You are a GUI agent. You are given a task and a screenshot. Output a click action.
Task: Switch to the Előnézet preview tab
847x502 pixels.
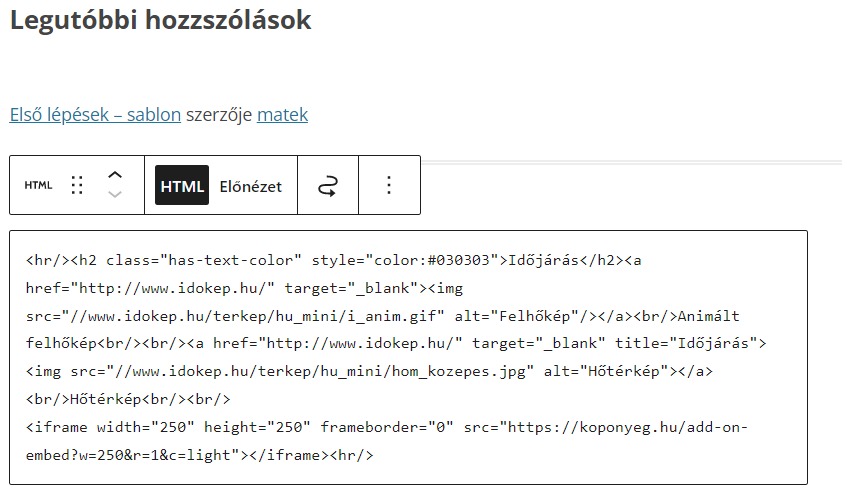point(250,186)
